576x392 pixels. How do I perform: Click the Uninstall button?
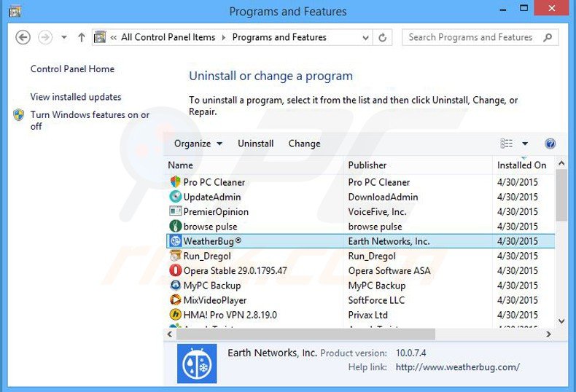pyautogui.click(x=256, y=144)
